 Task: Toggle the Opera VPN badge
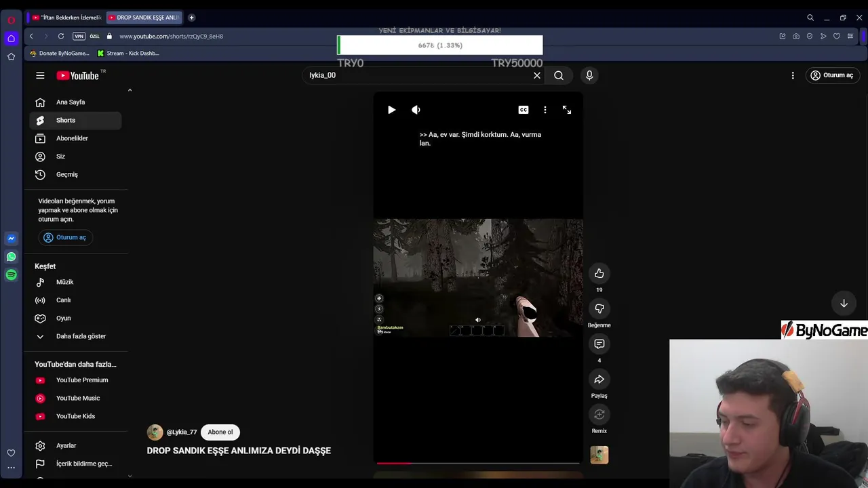79,36
